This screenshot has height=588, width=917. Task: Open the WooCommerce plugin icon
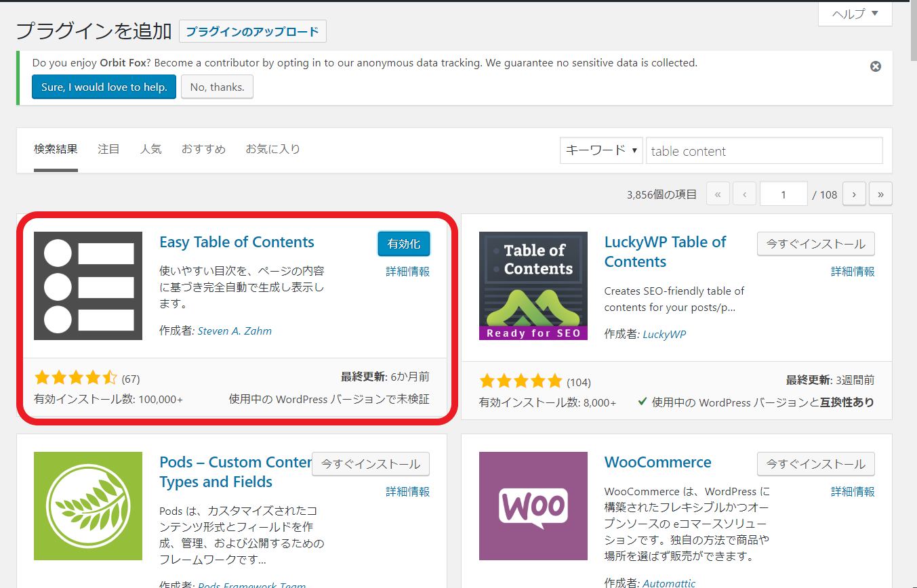point(533,506)
